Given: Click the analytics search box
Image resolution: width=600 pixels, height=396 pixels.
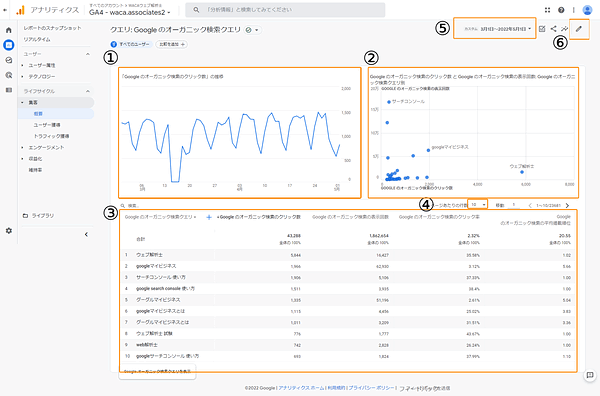Looking at the screenshot, I should (x=285, y=10).
